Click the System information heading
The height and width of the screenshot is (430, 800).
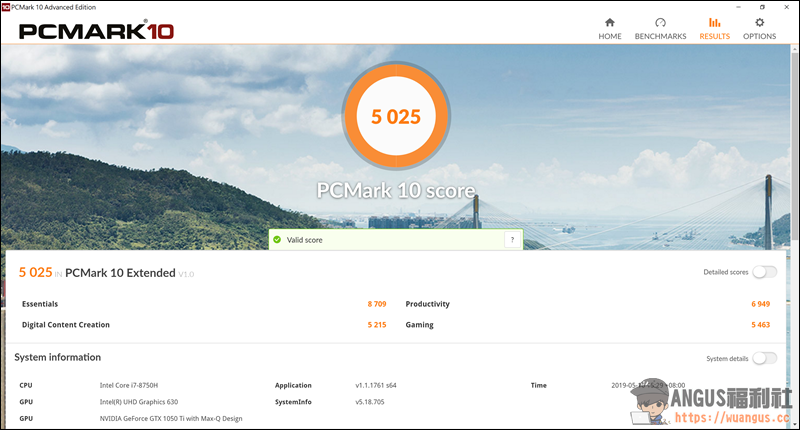tap(57, 357)
